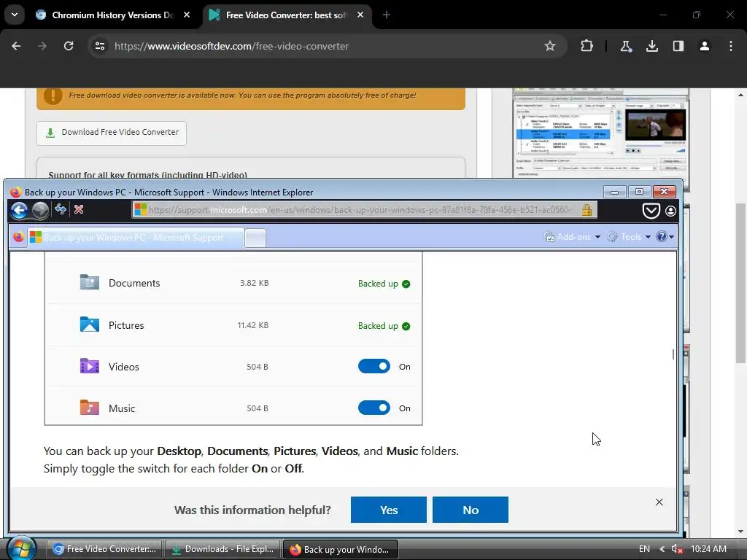This screenshot has height=560, width=747.
Task: Toggle the Music backup switch
Action: point(374,408)
